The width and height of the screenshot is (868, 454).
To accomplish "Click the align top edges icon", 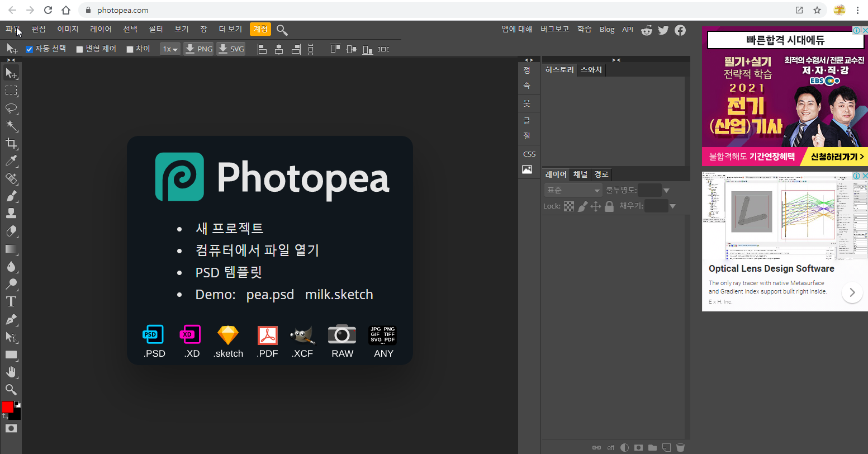I will [335, 49].
